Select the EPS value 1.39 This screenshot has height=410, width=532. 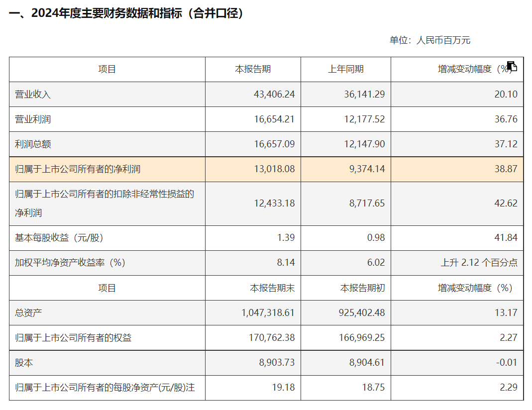coord(286,238)
